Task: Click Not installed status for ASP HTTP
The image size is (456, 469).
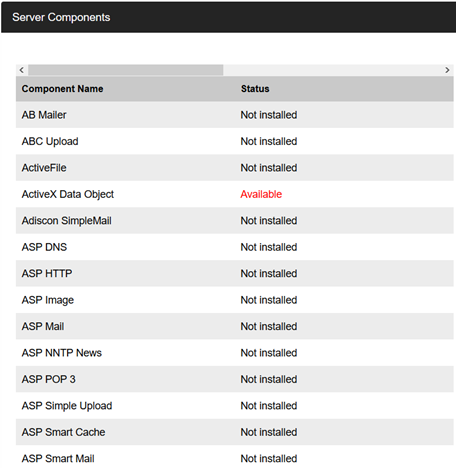Action: click(269, 273)
